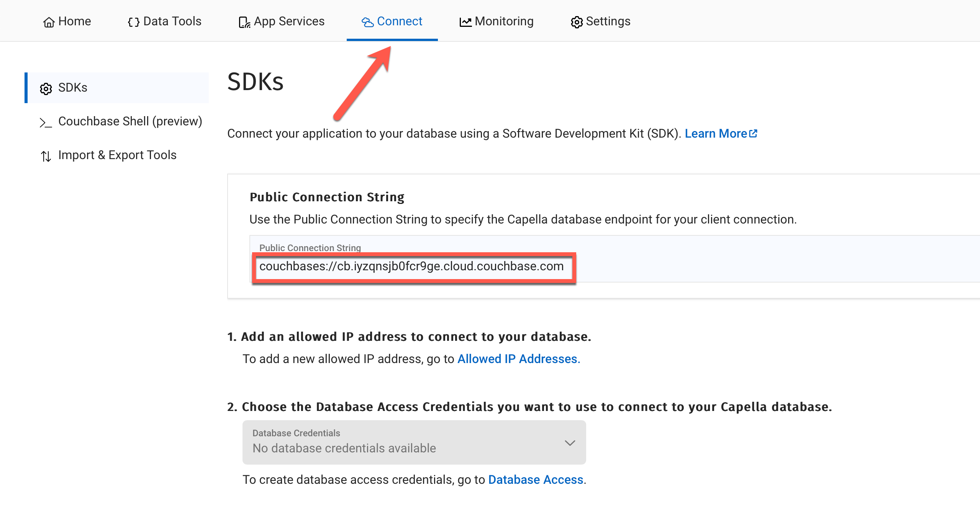The width and height of the screenshot is (980, 516).
Task: Click the Public Connection String card heading
Action: (x=327, y=197)
